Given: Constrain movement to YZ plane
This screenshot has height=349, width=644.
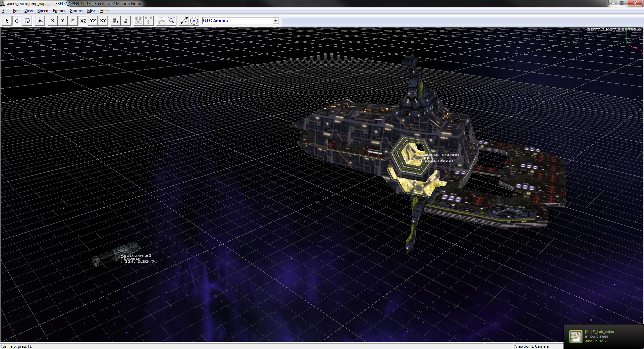Looking at the screenshot, I should tap(93, 21).
